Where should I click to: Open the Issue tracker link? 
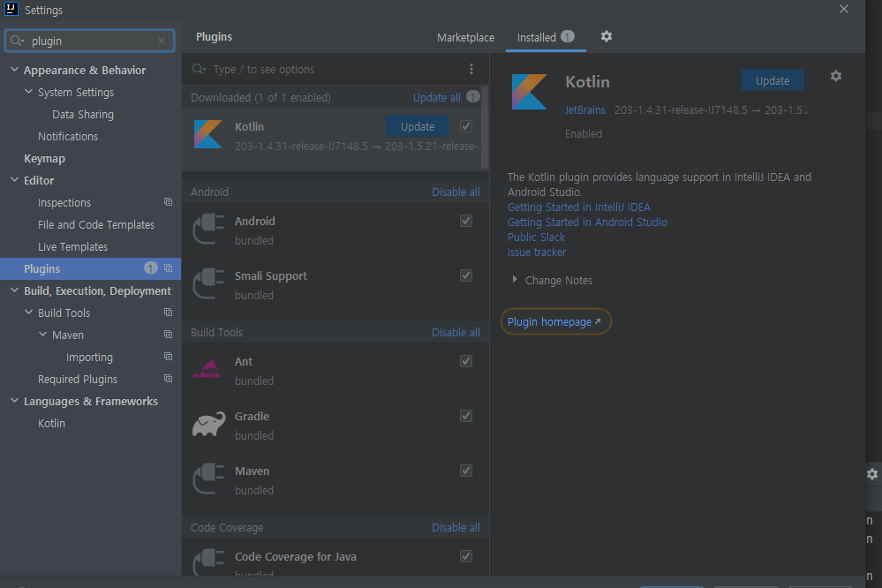point(537,253)
